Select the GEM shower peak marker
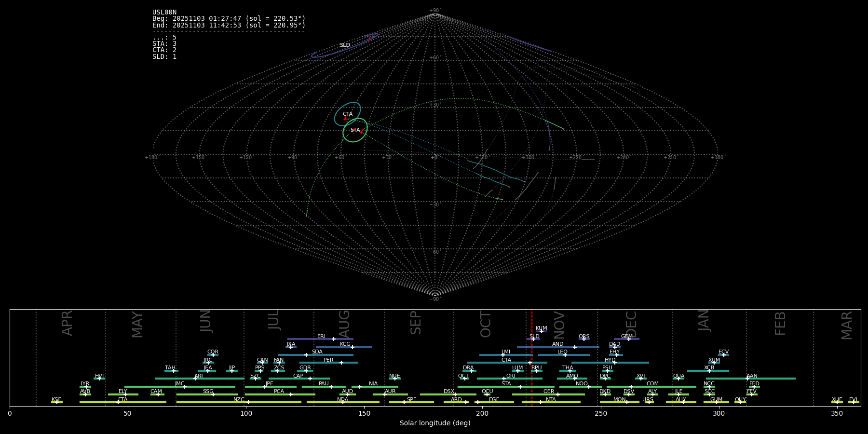Viewport: 868px width, 434px height. pos(629,339)
